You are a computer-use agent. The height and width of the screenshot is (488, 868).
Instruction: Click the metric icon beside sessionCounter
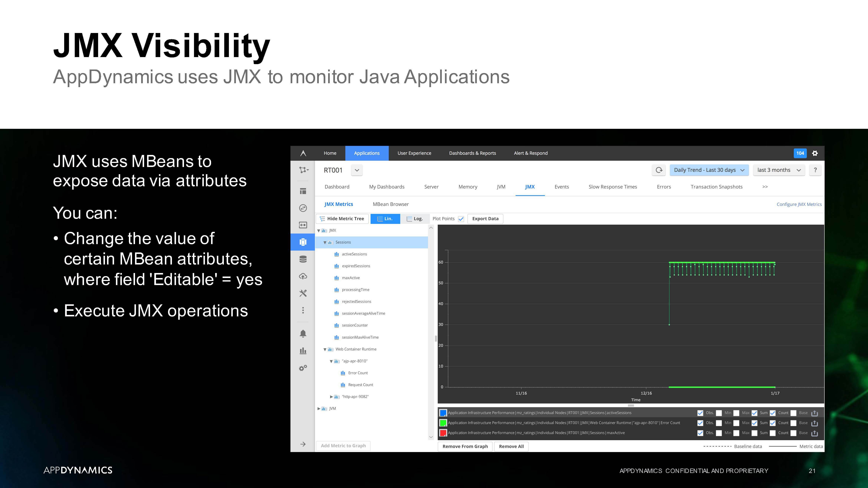tap(336, 325)
